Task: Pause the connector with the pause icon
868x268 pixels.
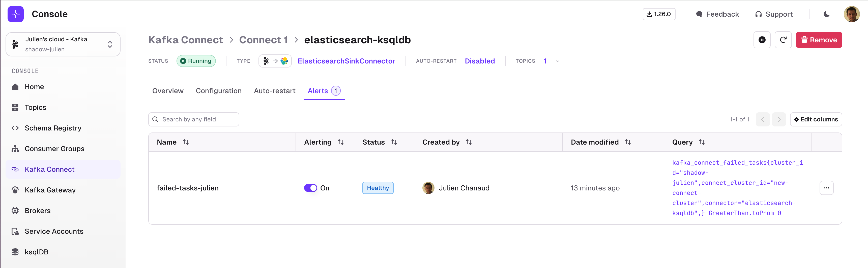Action: point(762,40)
